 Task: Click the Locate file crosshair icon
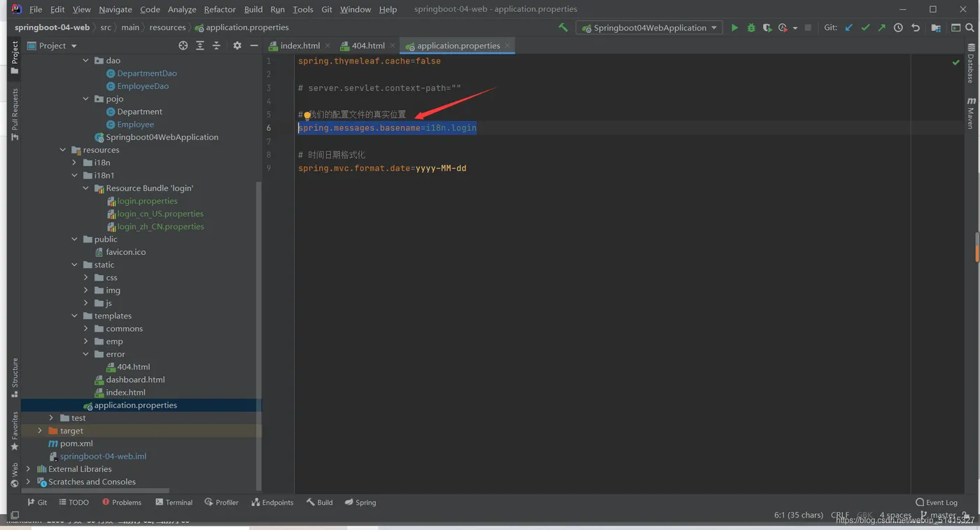183,46
